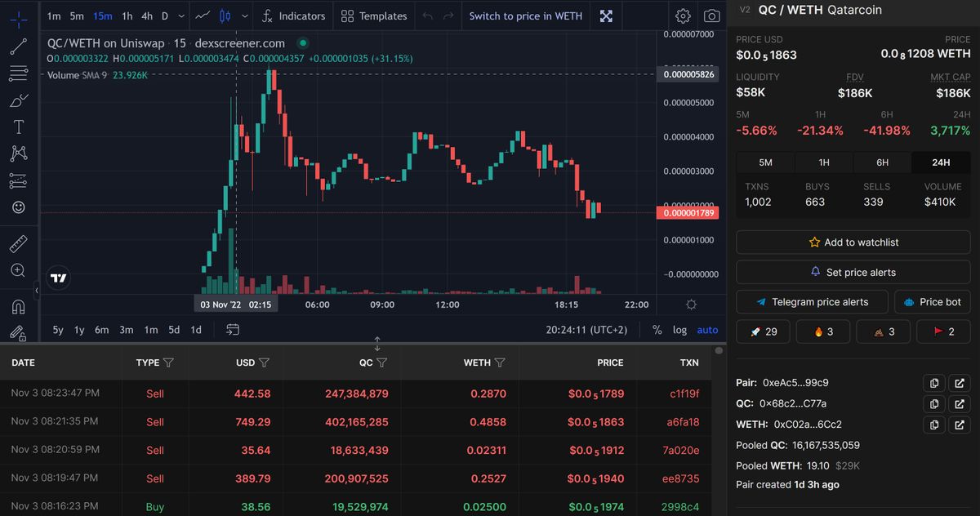The height and width of the screenshot is (516, 980).
Task: Open the go to date calendar
Action: (233, 329)
